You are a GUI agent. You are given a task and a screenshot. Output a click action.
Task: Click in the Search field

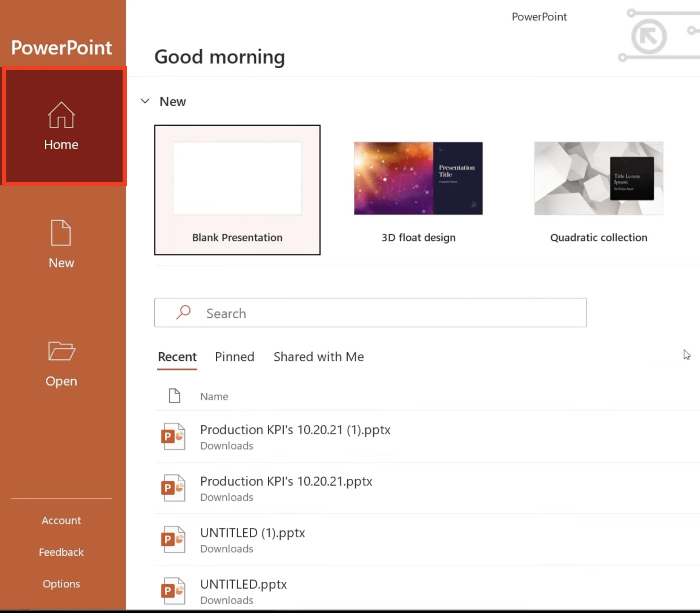tap(370, 312)
